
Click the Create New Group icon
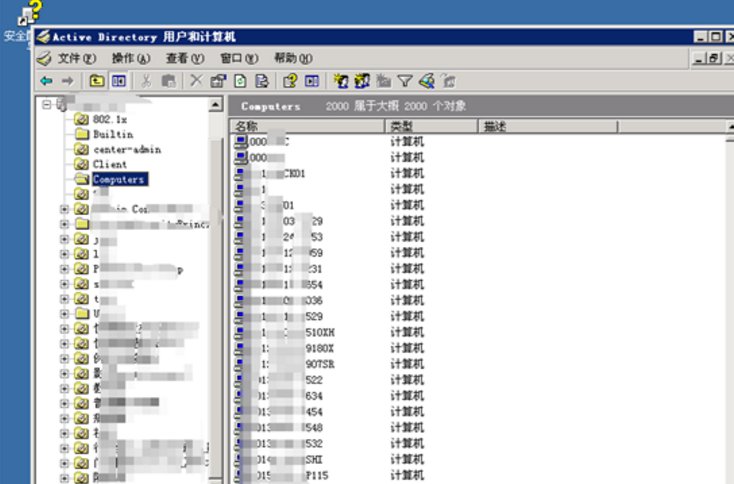[362, 81]
